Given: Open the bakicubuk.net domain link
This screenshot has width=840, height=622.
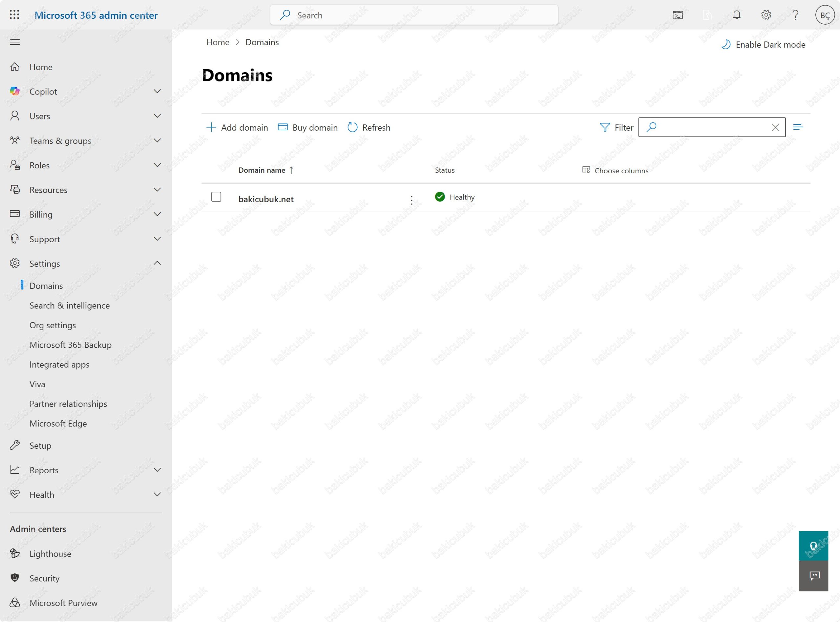Looking at the screenshot, I should 266,199.
